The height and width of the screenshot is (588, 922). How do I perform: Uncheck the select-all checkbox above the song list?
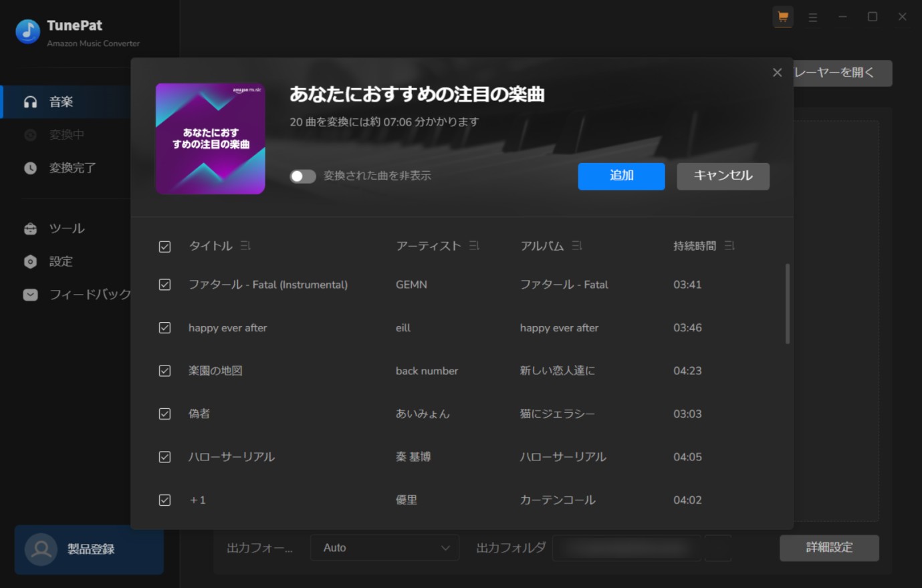coord(164,247)
